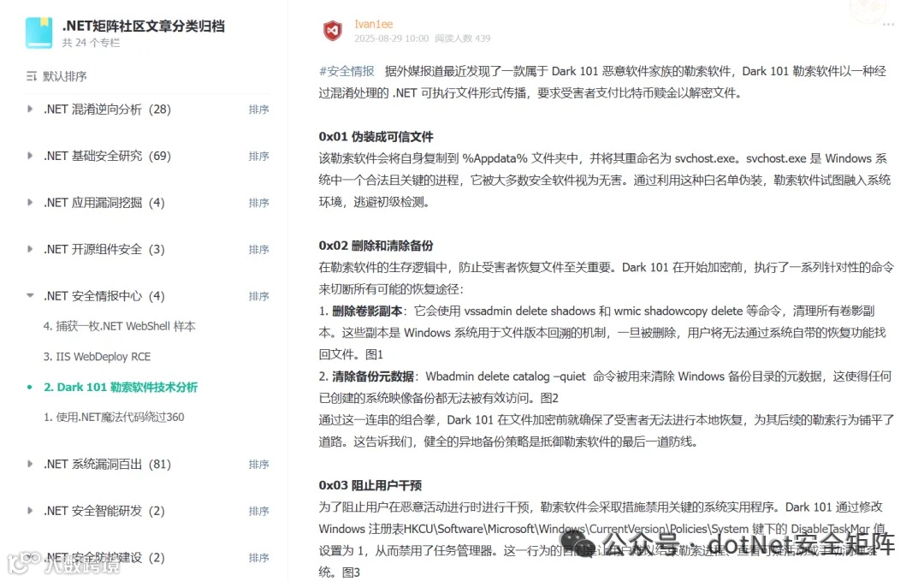924x581 pixels.
Task: Click the .NET 安全智能研发 (2) label
Action: (x=104, y=510)
